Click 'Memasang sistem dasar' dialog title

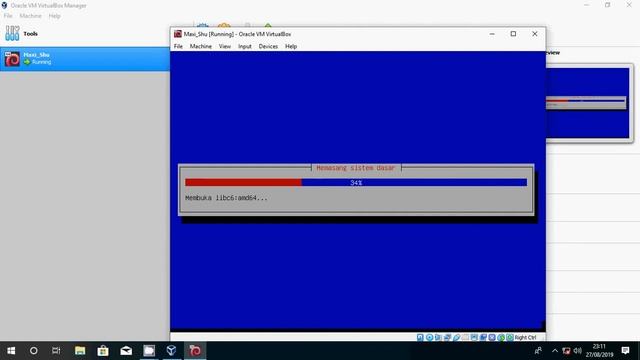356,168
